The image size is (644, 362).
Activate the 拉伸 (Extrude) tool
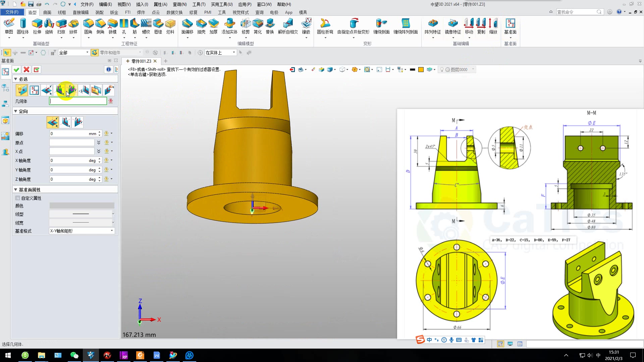pos(37,27)
